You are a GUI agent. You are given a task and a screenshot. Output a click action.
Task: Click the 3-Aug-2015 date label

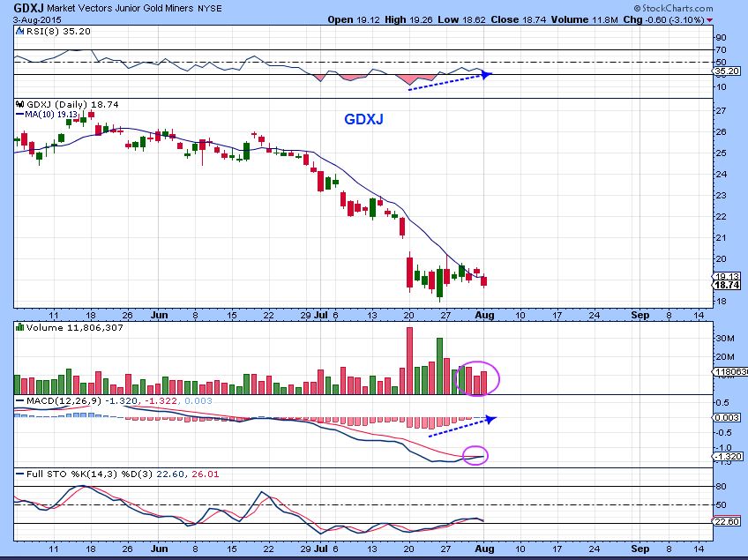(37, 20)
